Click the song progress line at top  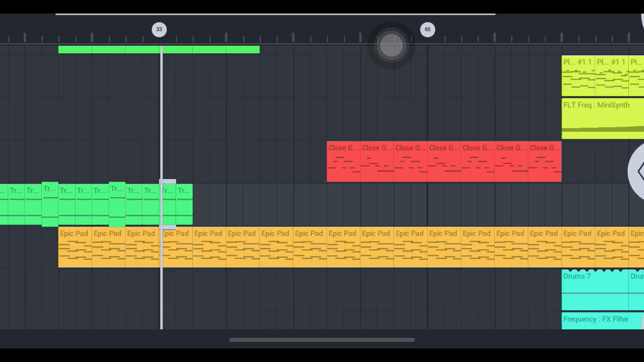click(x=275, y=14)
